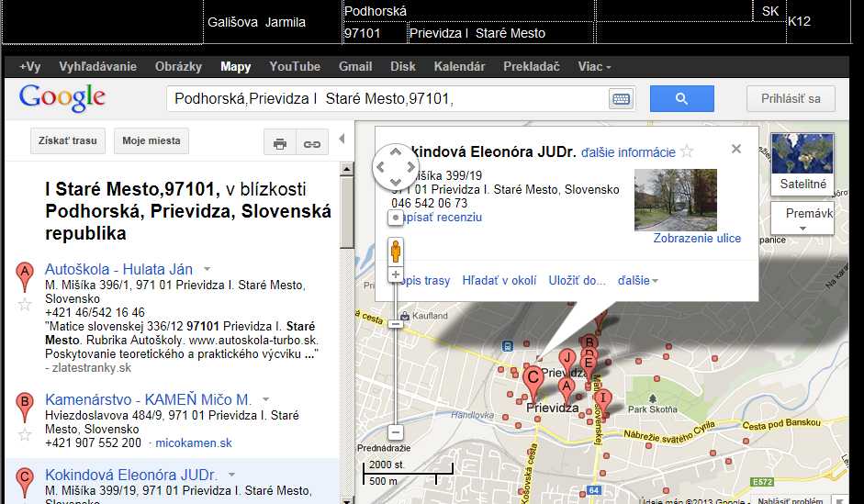The height and width of the screenshot is (504, 864).
Task: Open Kalendár in the top bar
Action: point(460,67)
